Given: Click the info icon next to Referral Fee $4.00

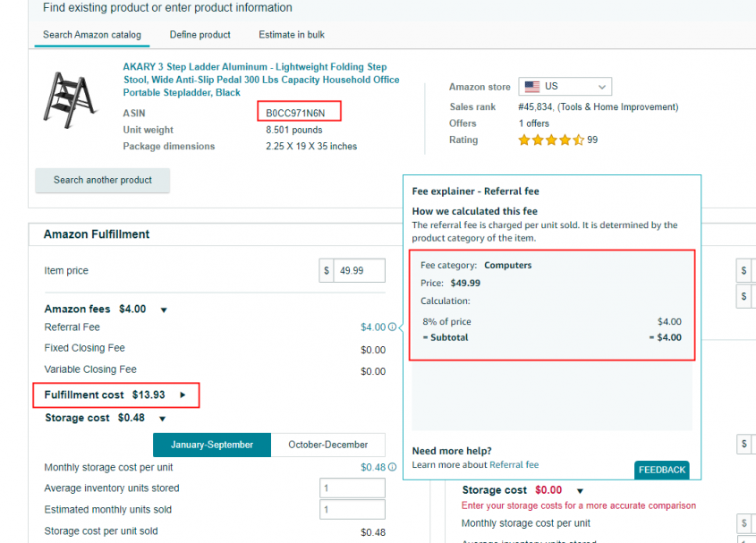Looking at the screenshot, I should [393, 327].
